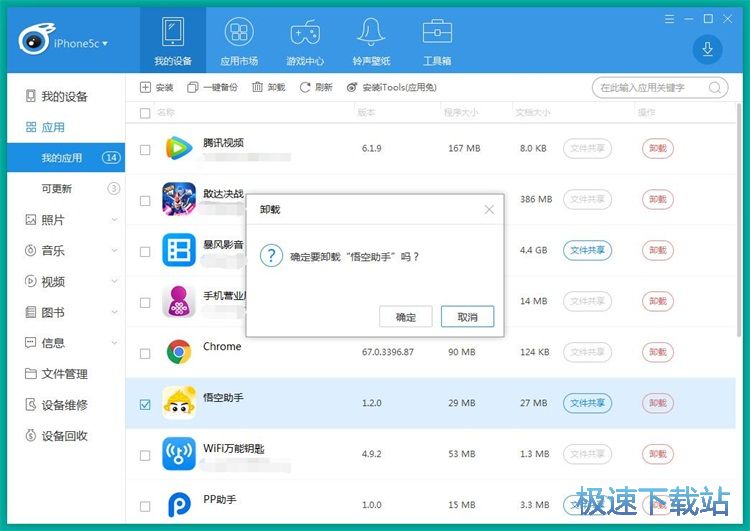Check the WiFi万能钥匙 row checkbox
Viewport: 750px width, 531px height.
[145, 455]
